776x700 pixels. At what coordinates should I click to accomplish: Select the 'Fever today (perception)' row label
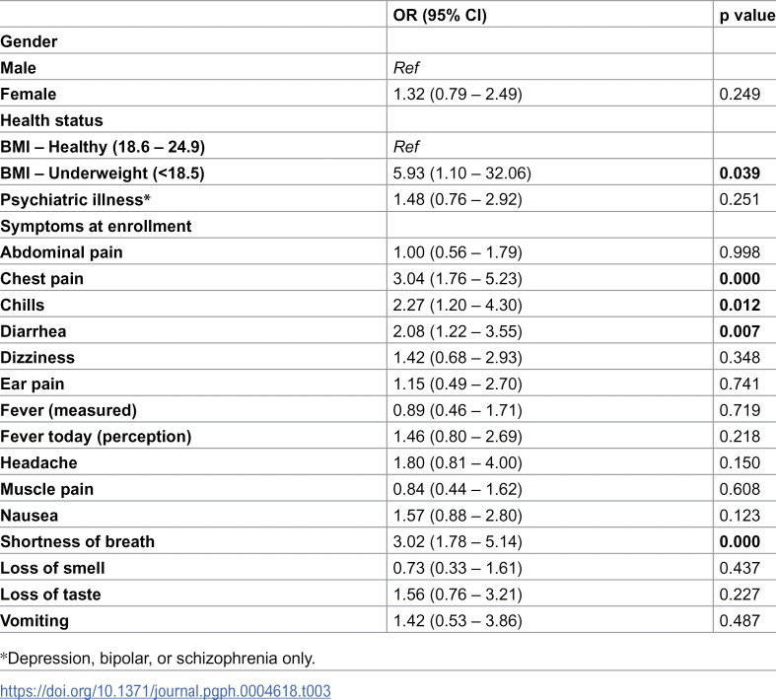click(x=96, y=437)
